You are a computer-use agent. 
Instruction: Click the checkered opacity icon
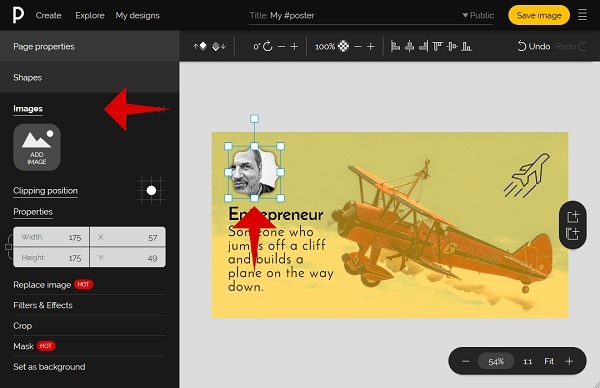coord(343,46)
